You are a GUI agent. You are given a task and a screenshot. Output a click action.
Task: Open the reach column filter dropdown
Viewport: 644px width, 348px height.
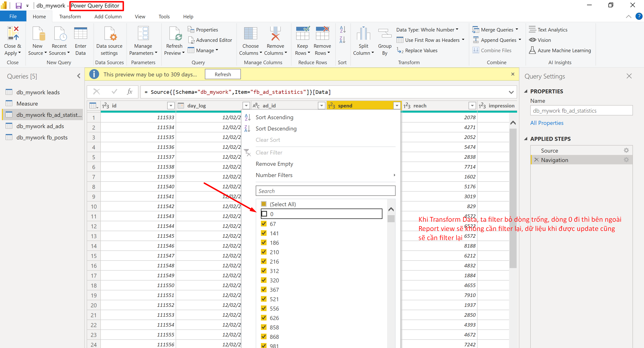click(x=472, y=106)
